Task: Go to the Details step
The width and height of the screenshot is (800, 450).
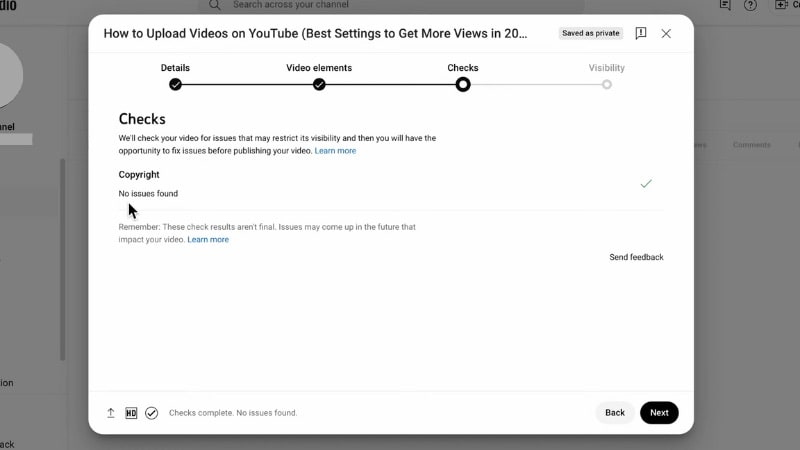Action: tap(175, 68)
